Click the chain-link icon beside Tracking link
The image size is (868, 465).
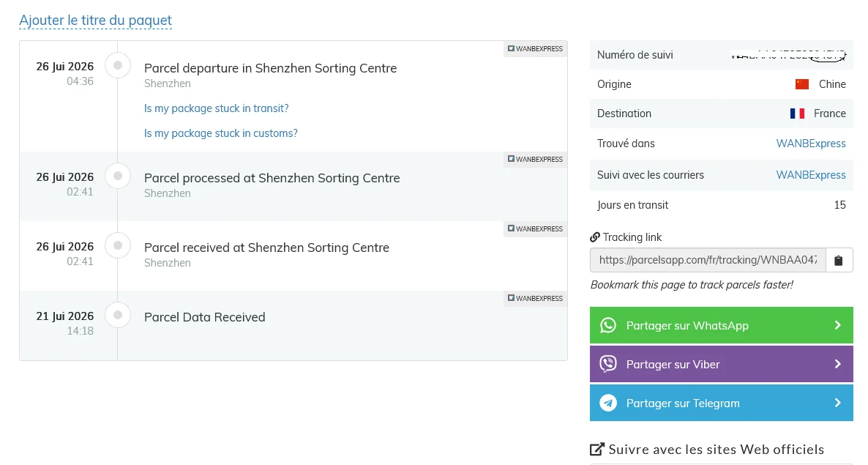click(x=595, y=237)
